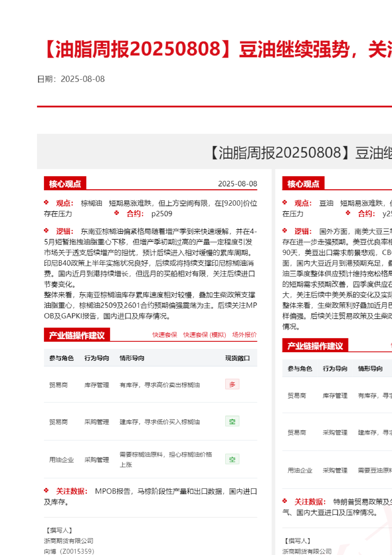Click the 现货敞口 column header

click(x=237, y=358)
